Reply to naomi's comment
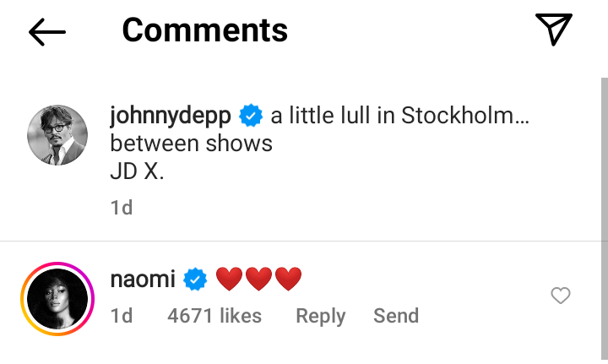The width and height of the screenshot is (608, 364). [321, 316]
